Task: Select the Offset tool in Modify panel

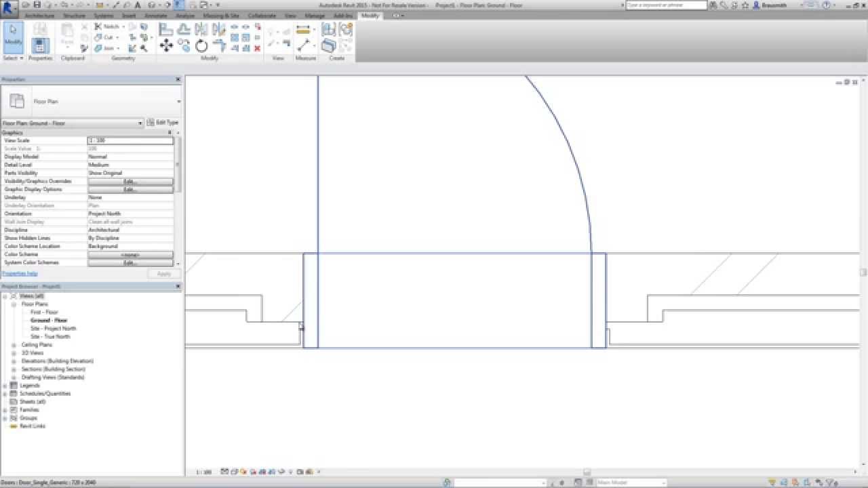Action: click(184, 29)
